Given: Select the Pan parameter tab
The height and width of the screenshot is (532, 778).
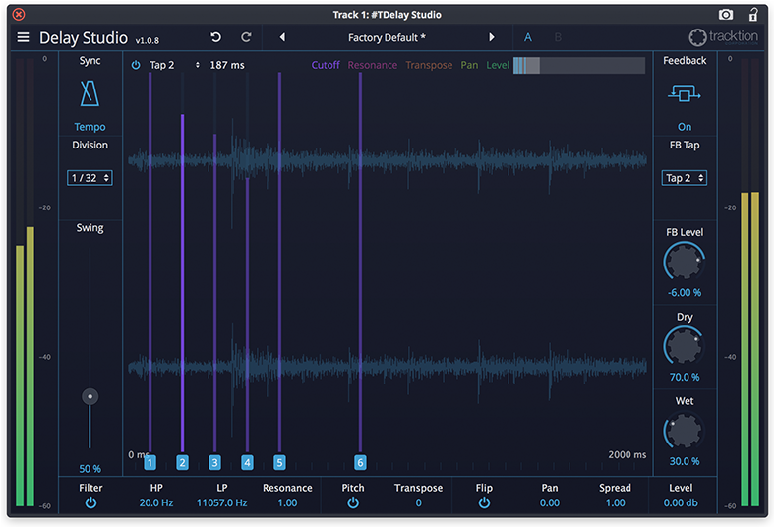Looking at the screenshot, I should click(469, 65).
